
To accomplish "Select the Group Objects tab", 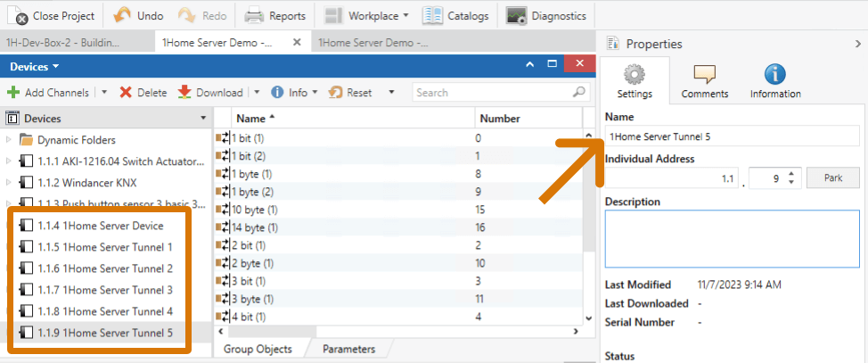I will pos(256,349).
